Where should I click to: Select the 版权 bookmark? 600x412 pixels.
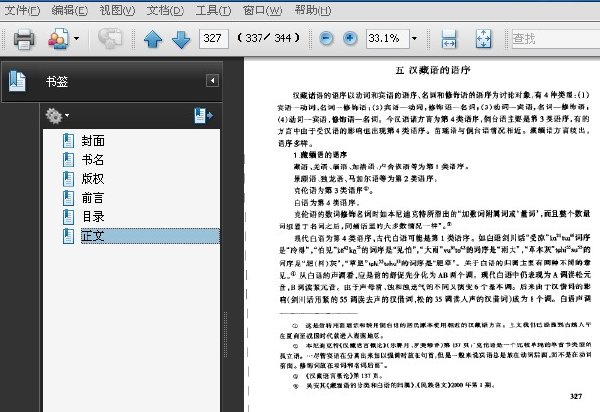93,179
